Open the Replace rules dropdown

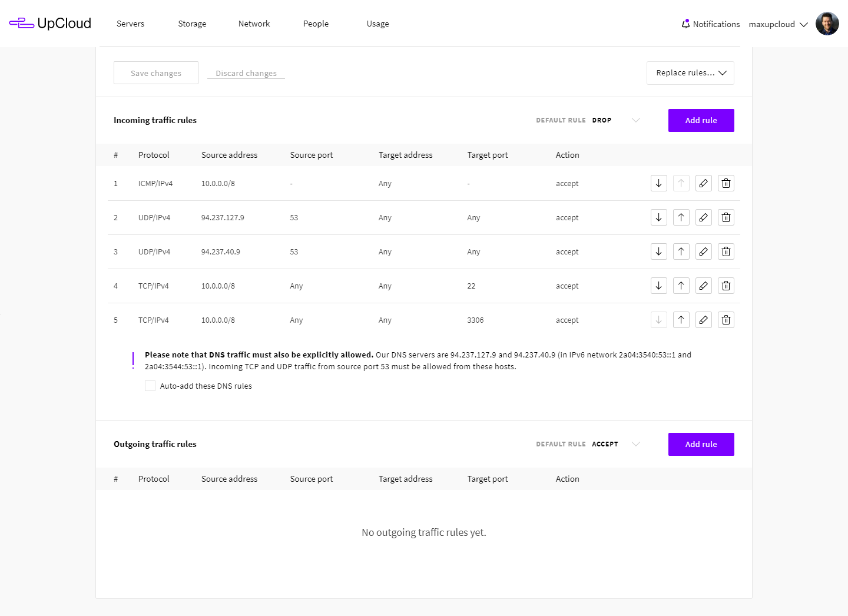pos(690,73)
